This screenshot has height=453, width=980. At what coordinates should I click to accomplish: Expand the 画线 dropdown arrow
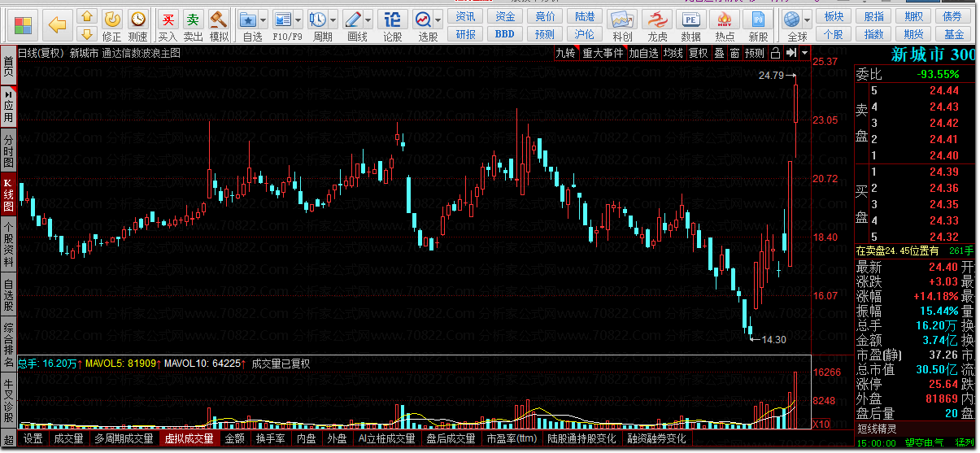point(368,19)
